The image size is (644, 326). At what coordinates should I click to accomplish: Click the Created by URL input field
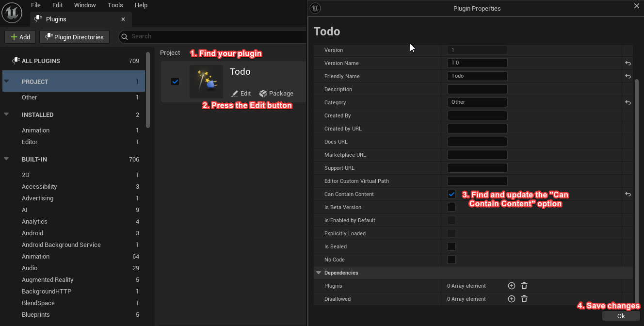[477, 129]
